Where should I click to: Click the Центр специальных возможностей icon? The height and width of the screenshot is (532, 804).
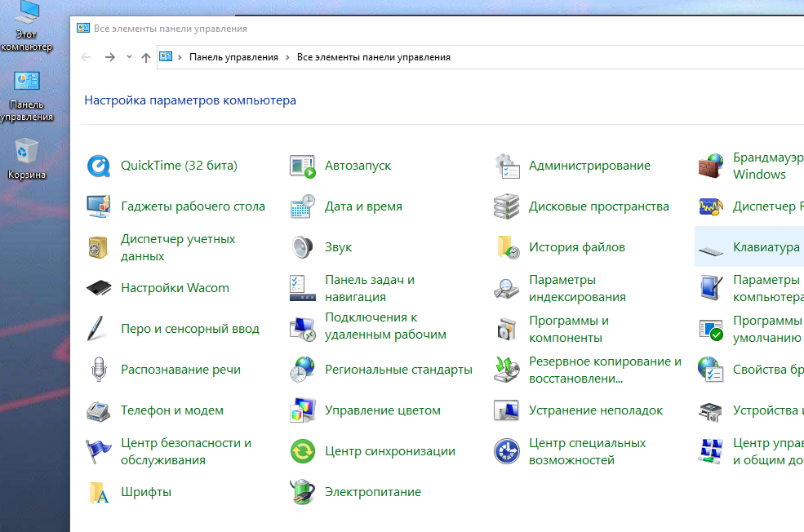507,451
